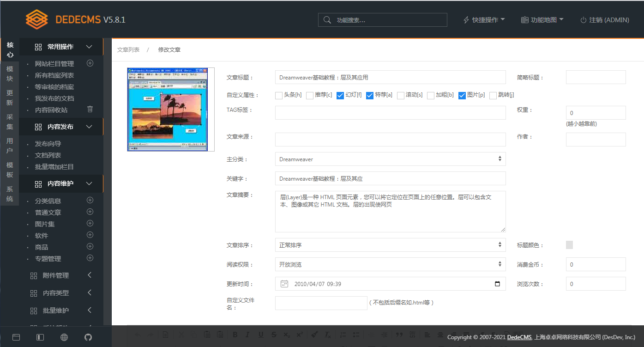Screen dimensions: 644x347
Task: Click the GitHub icon in bottom bar
Action: click(x=88, y=337)
